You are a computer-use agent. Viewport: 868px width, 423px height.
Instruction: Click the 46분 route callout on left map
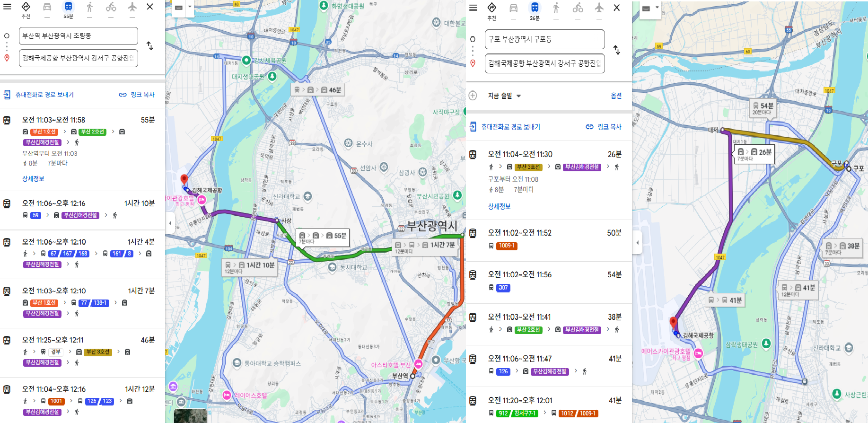click(318, 90)
